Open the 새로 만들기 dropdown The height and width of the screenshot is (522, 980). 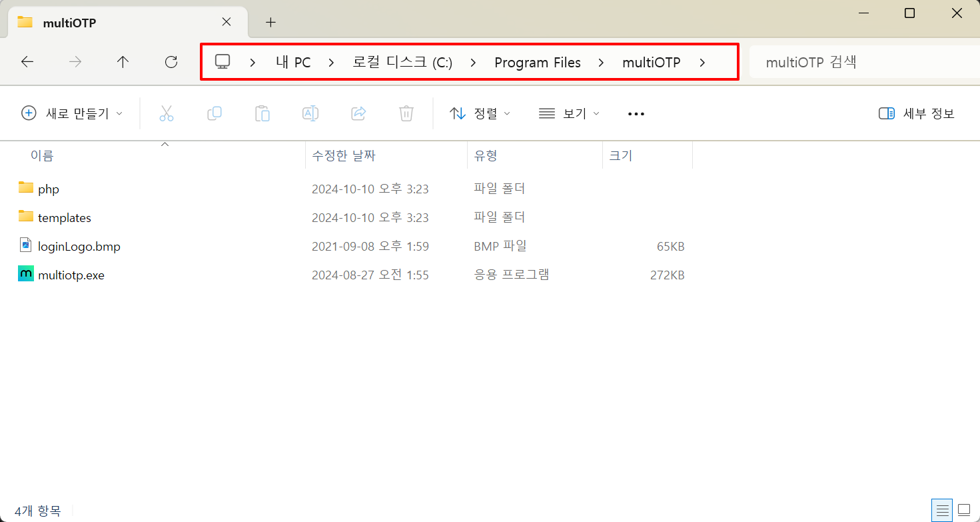point(73,113)
